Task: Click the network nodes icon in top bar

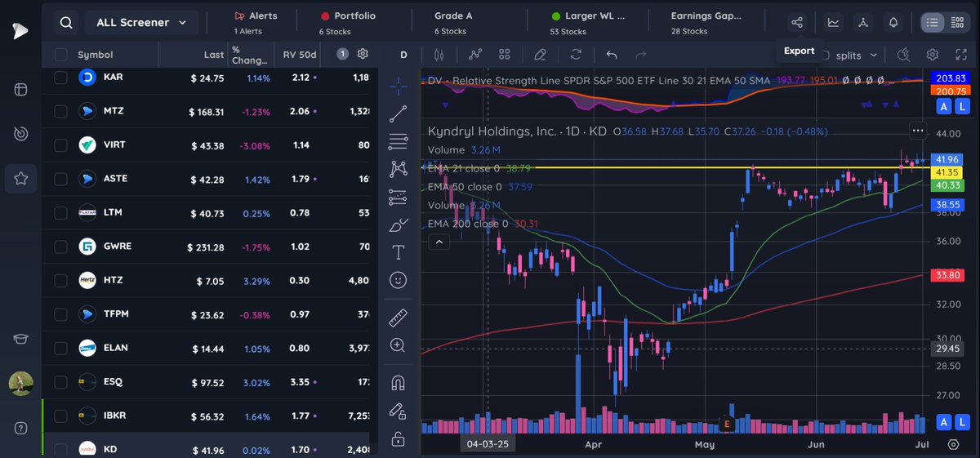Action: click(x=863, y=23)
